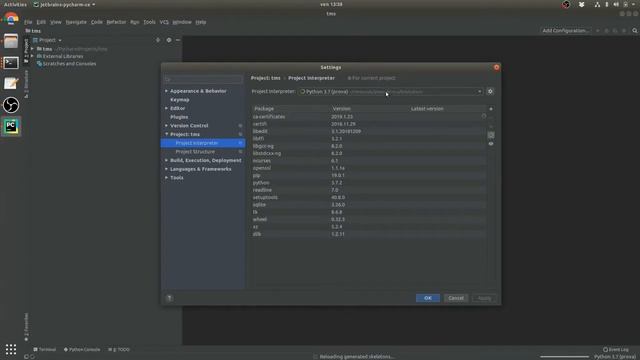640x360 pixels.
Task: Sort by Package column header
Action: click(x=291, y=109)
